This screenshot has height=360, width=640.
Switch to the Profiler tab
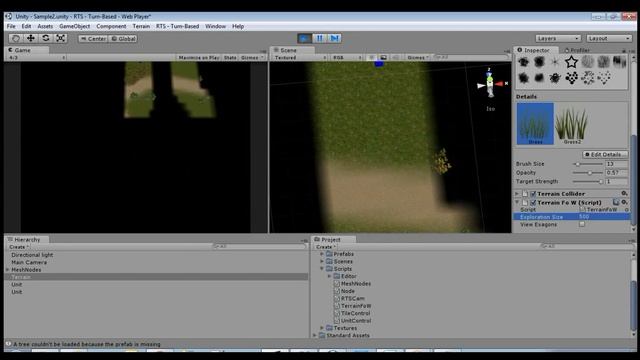(x=577, y=50)
